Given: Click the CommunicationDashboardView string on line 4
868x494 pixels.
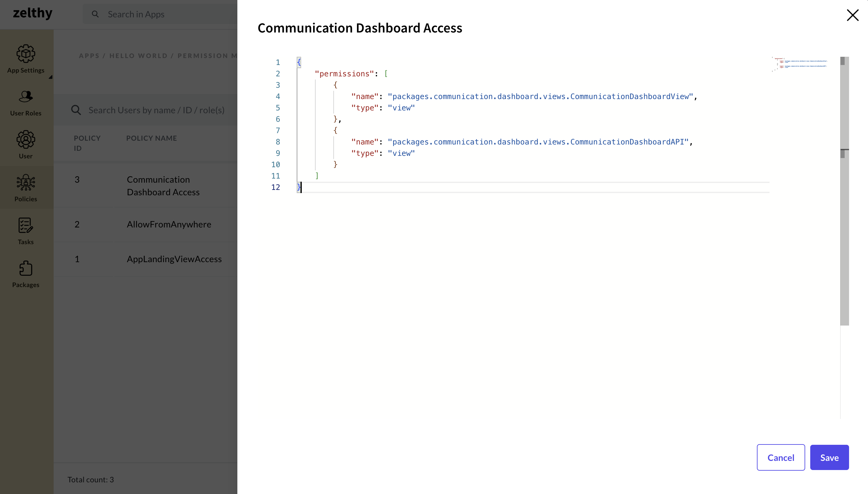Looking at the screenshot, I should (x=540, y=96).
